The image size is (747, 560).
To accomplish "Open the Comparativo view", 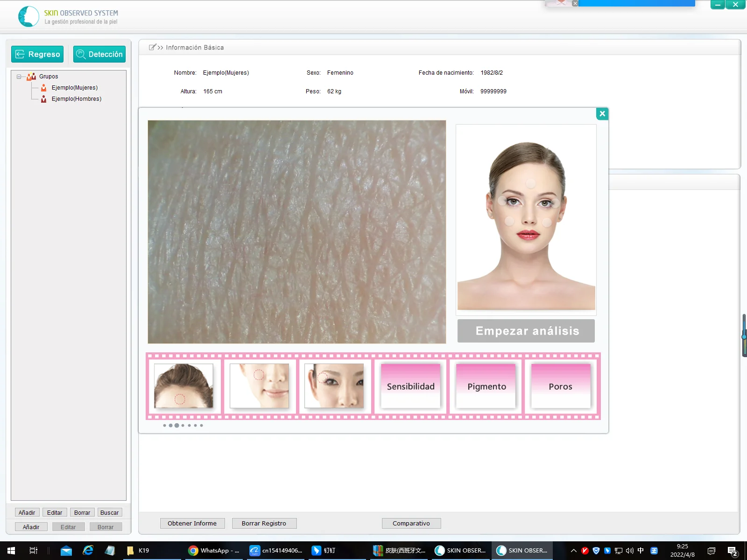I will (x=411, y=523).
